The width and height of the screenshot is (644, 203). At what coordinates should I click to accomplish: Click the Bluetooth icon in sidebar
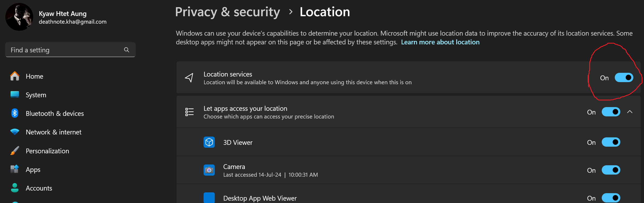pos(15,113)
